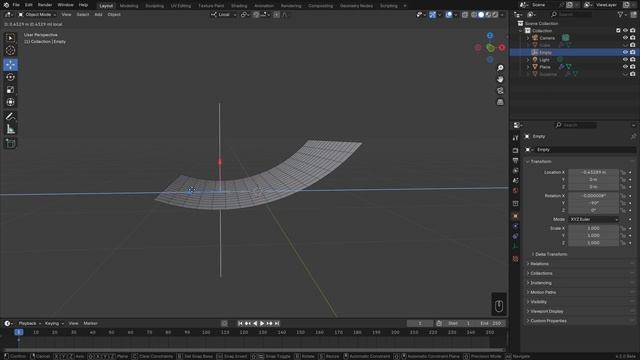
Task: Select the Select Box tool
Action: (10, 38)
